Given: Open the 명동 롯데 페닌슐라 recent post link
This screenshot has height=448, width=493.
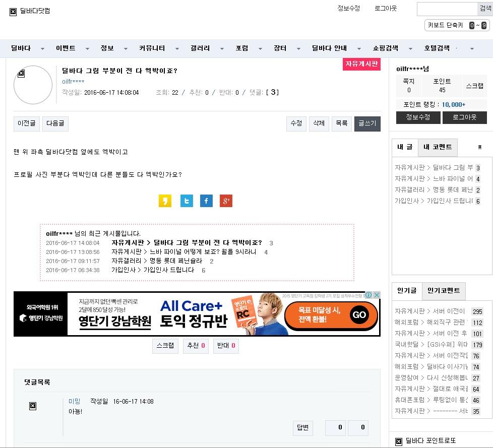Looking at the screenshot, I should pyautogui.click(x=156, y=261).
